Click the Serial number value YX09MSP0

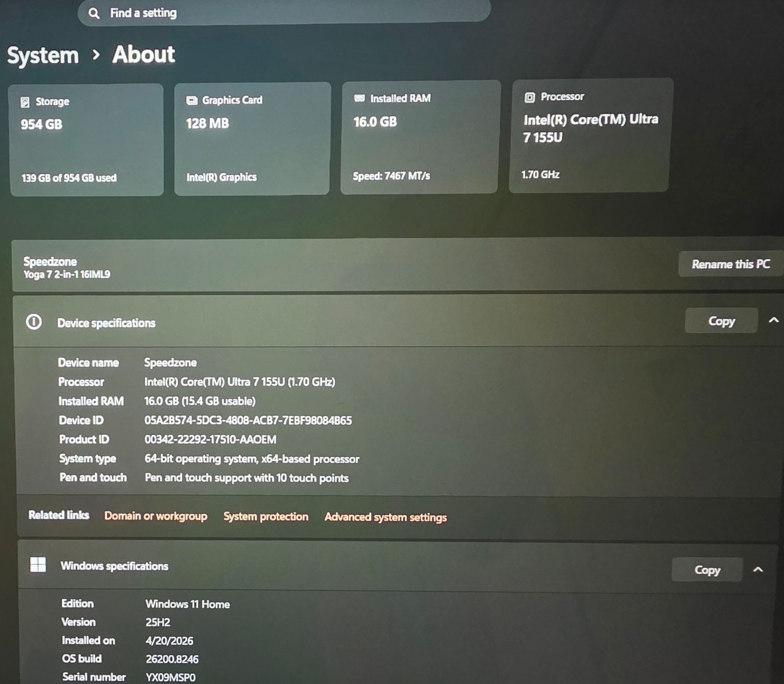(x=171, y=677)
